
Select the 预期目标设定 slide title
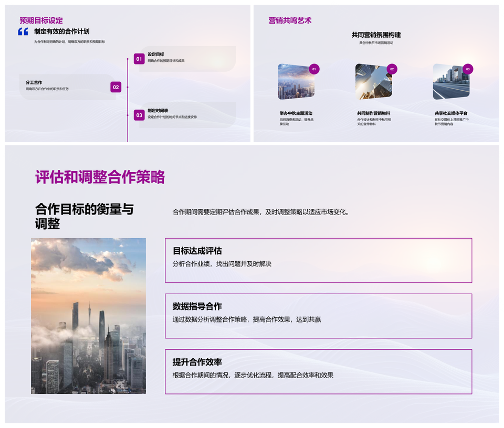41,20
